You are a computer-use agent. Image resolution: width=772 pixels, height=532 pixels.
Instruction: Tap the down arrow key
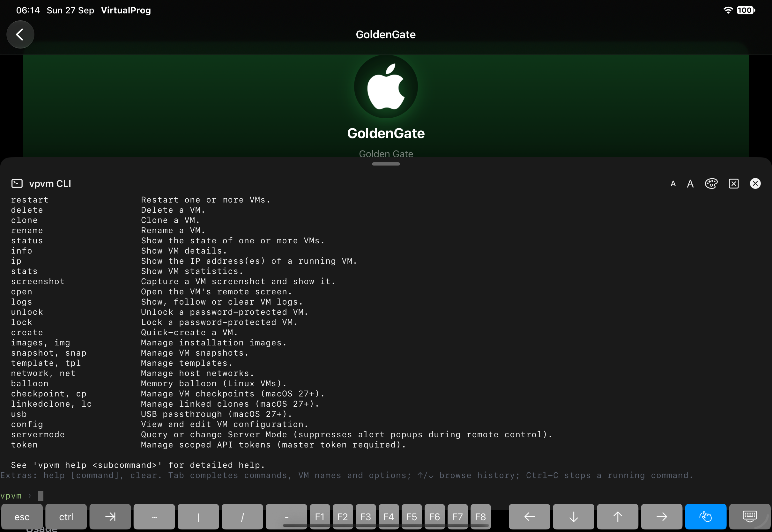click(x=573, y=517)
